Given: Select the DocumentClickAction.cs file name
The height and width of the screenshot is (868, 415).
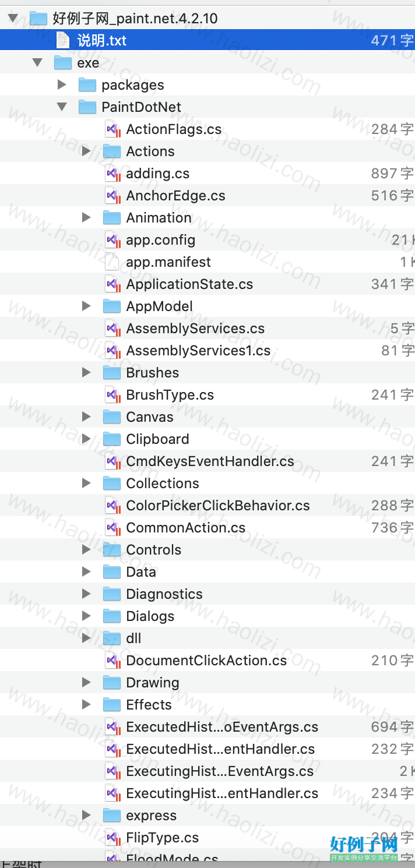Looking at the screenshot, I should tap(206, 661).
